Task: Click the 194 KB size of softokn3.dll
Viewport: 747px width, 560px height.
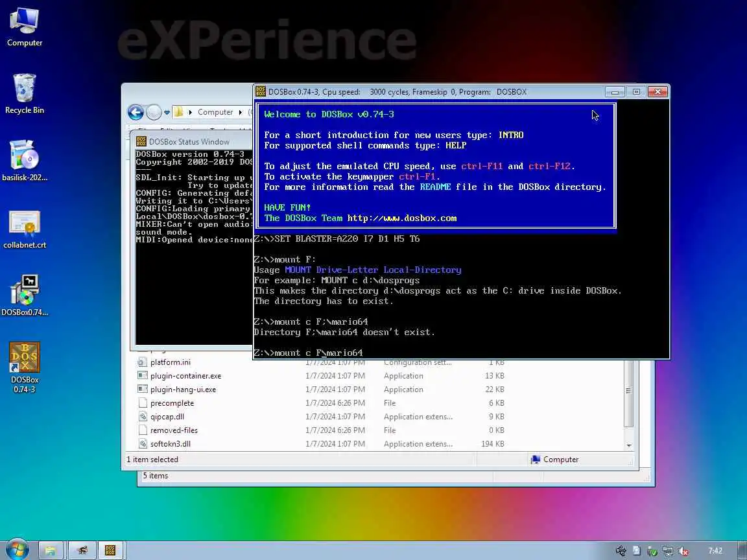Action: [x=493, y=444]
